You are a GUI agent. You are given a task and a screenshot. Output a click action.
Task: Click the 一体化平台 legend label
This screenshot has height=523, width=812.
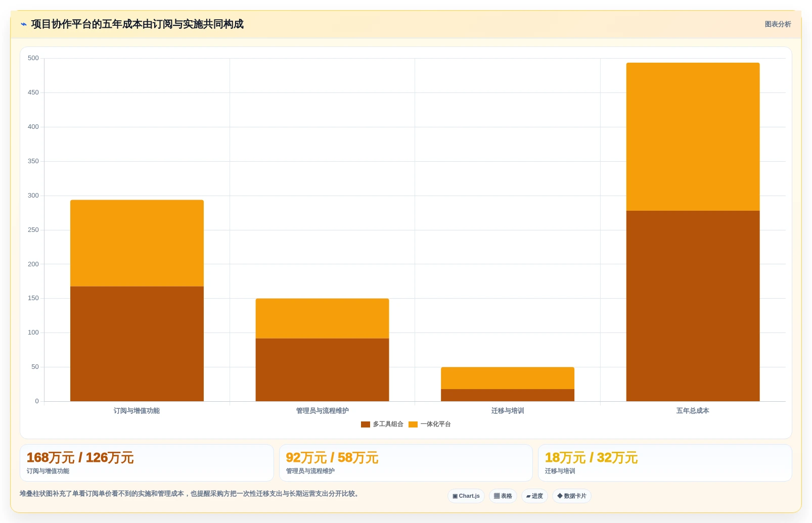pos(435,424)
